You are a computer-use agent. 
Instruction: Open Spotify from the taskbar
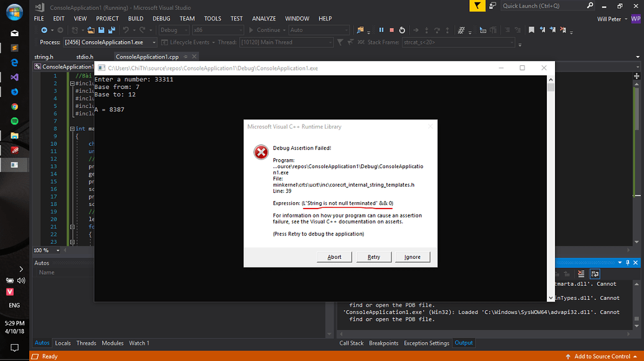pos(14,121)
